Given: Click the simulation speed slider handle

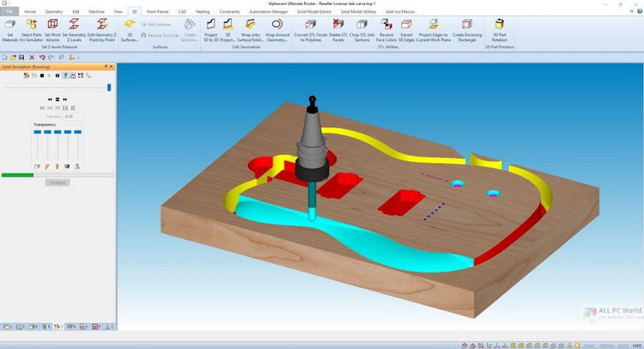Looking at the screenshot, I should tap(109, 87).
